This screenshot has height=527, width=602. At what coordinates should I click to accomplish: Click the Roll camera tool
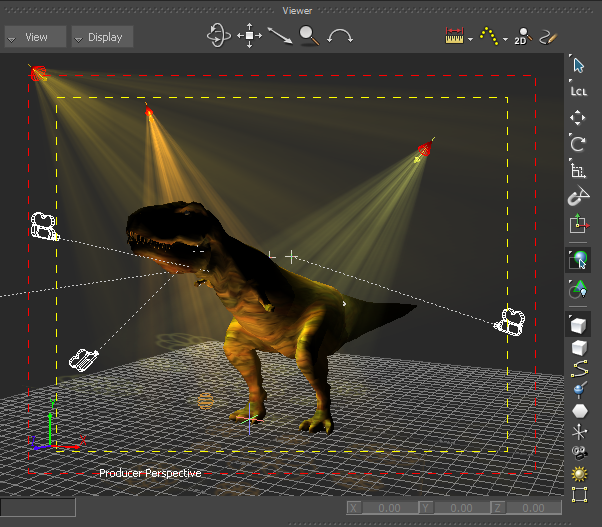(x=341, y=37)
